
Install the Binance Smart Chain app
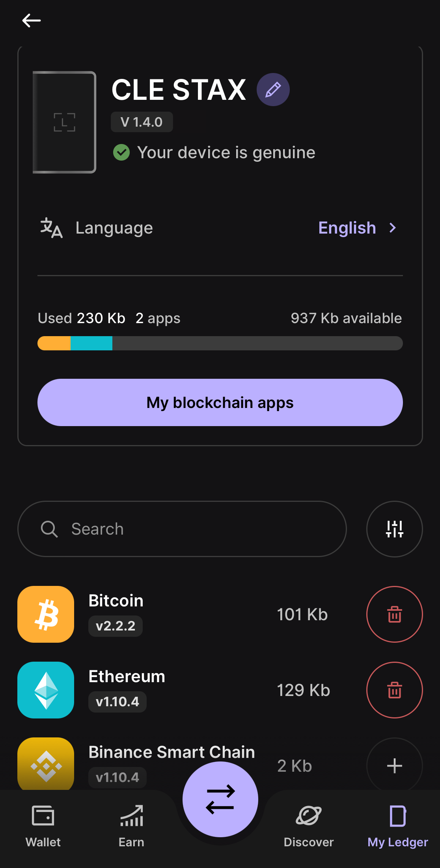click(394, 765)
